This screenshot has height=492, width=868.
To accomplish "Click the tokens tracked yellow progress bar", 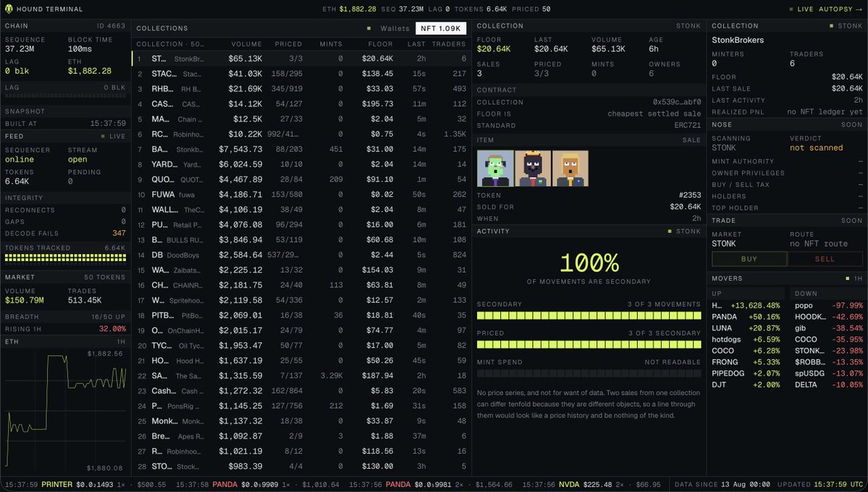I will pos(65,258).
